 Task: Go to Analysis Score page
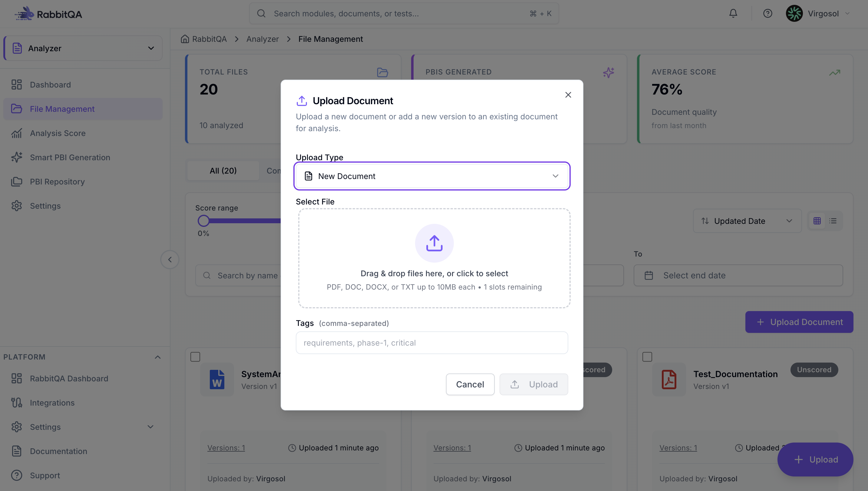(x=83, y=133)
